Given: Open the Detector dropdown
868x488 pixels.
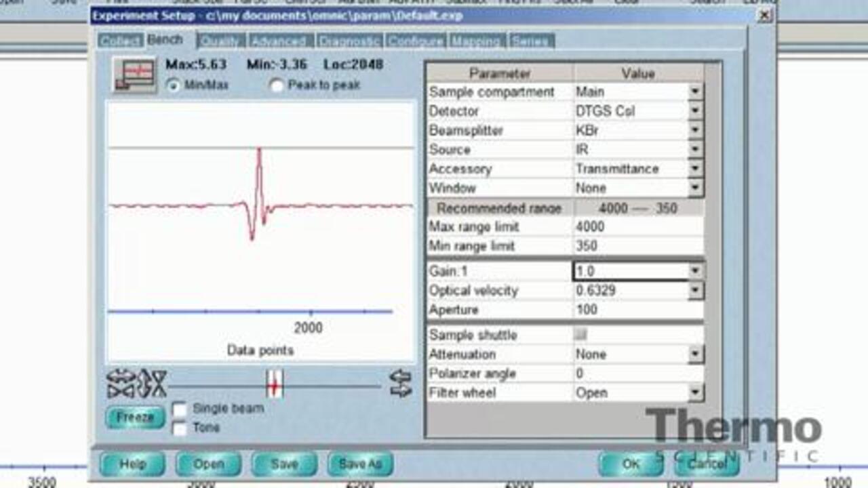Looking at the screenshot, I should tap(695, 111).
